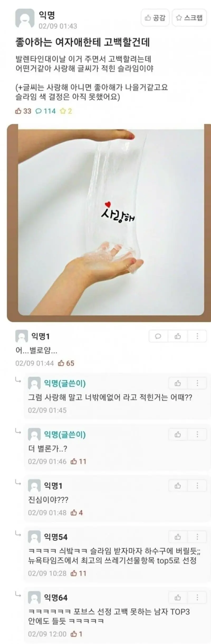Like the 더 별론가..? reply

coord(178,434)
